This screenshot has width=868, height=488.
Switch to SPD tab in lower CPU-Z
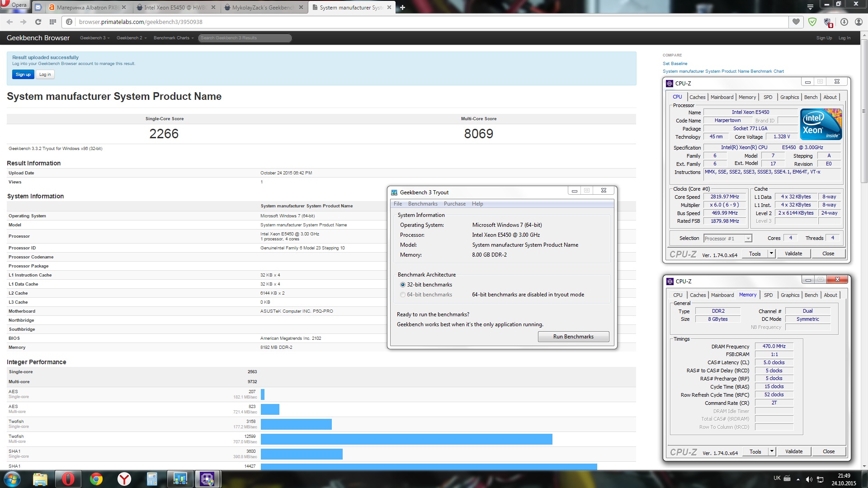pyautogui.click(x=768, y=295)
